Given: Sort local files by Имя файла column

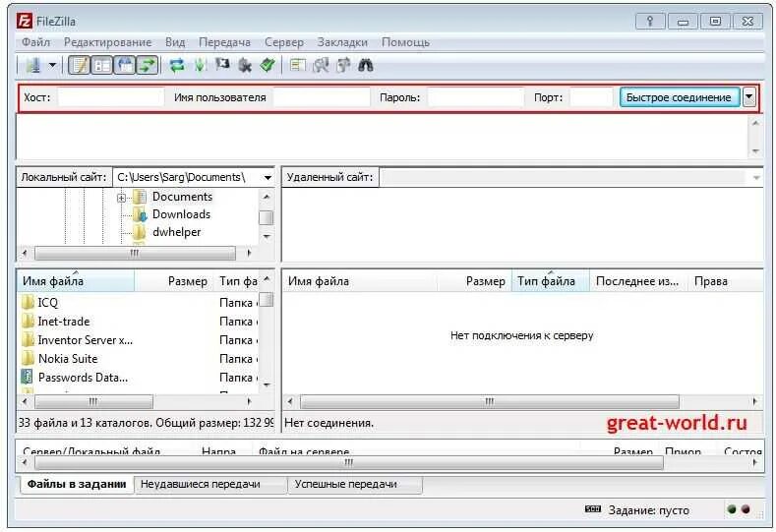Looking at the screenshot, I should [x=76, y=281].
